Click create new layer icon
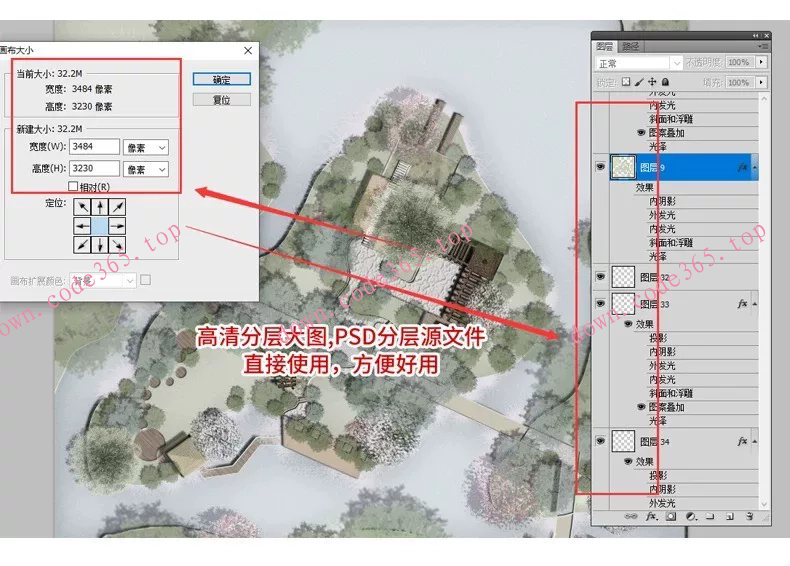The width and height of the screenshot is (790, 566). (729, 517)
